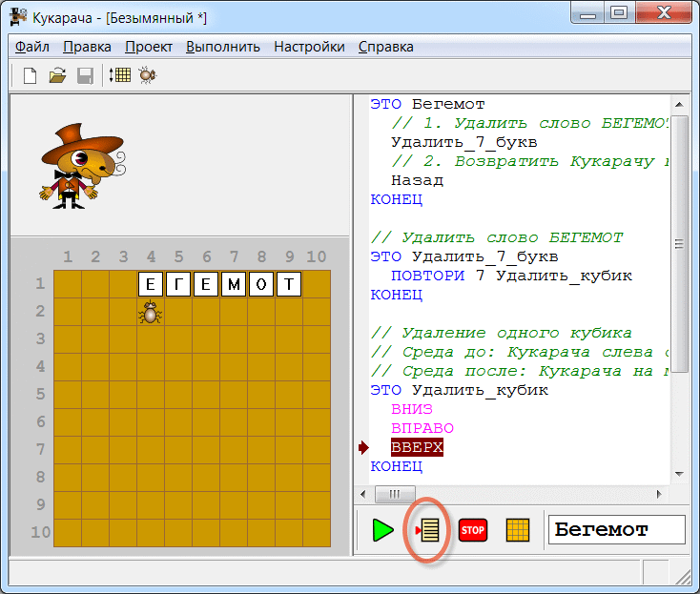Click the line 'ЭТО Удалить_7_букв'
The image size is (700, 594).
tap(464, 257)
